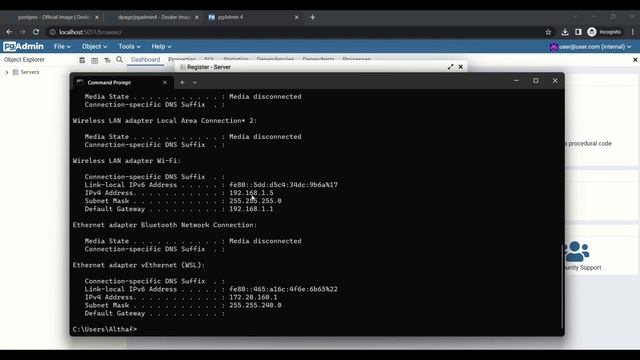Click the WSL IPv4 address 172.20.160.1
This screenshot has width=640, height=360.
point(253,297)
